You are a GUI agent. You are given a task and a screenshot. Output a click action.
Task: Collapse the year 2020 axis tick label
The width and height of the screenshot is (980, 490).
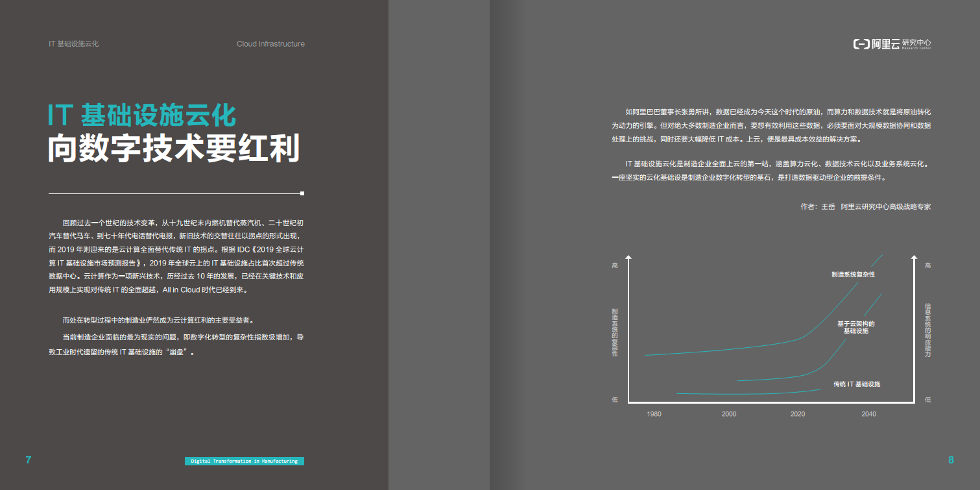(798, 413)
